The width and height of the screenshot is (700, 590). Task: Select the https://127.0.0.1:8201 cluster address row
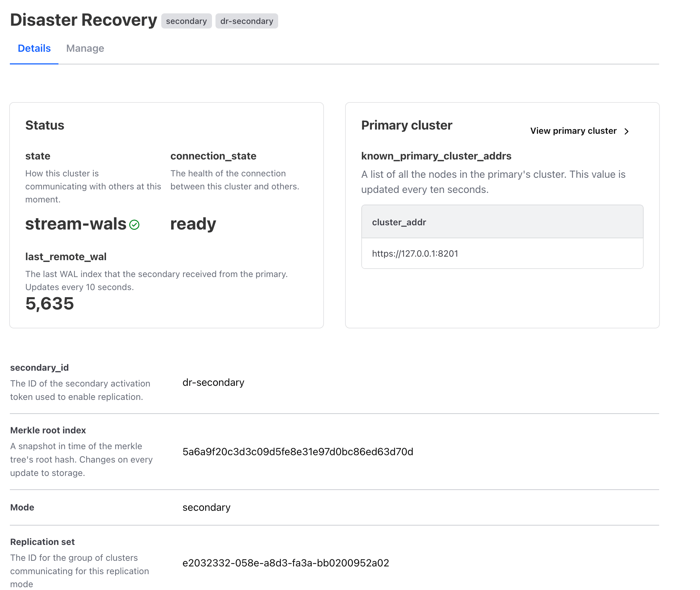click(415, 253)
